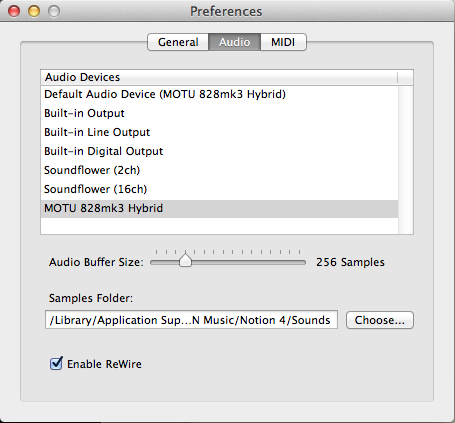Select Built-in Output device
This screenshot has width=455, height=423.
pos(219,113)
